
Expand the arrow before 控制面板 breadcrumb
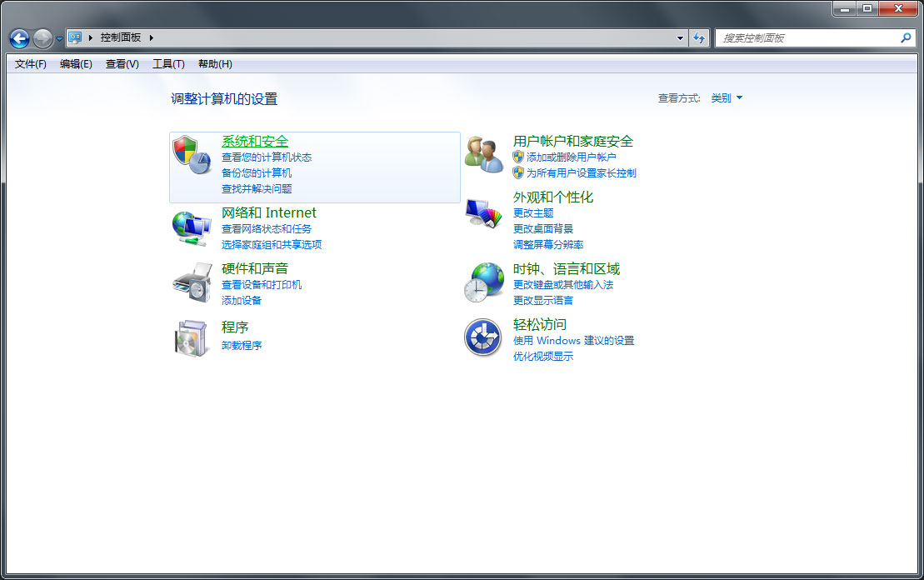pyautogui.click(x=90, y=37)
